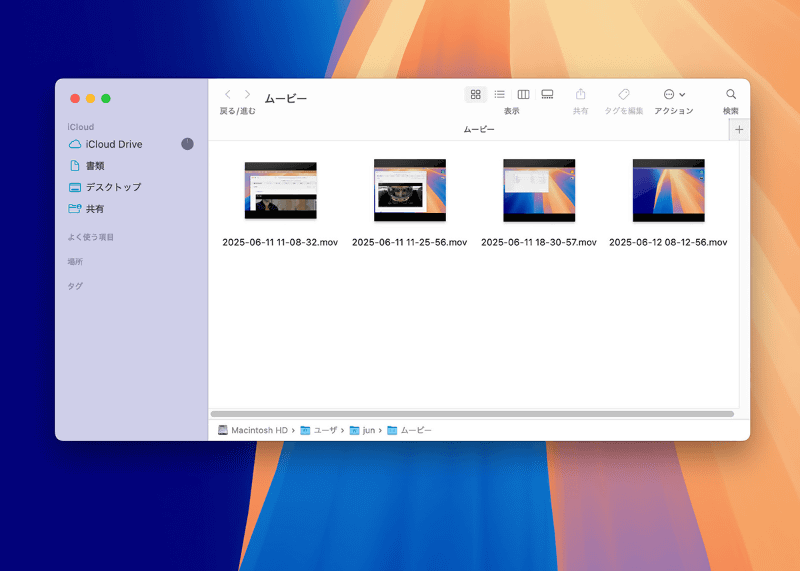Go forward with the right chevron

[x=247, y=94]
